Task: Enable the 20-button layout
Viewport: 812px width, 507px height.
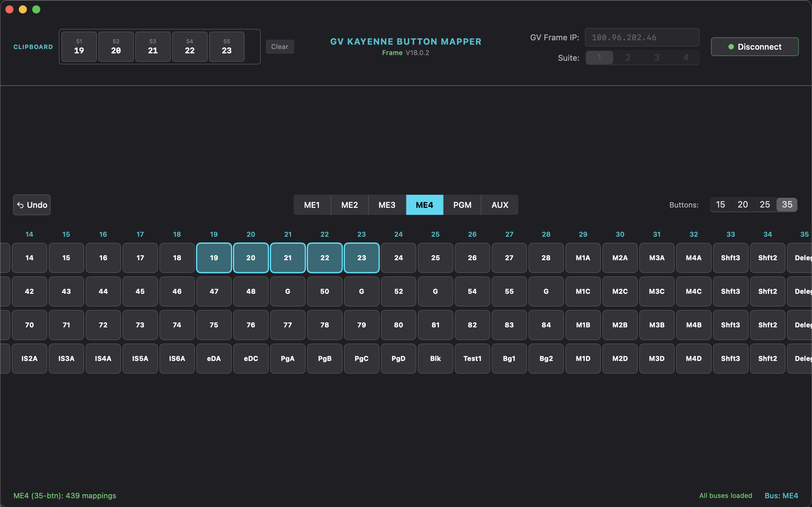Action: tap(743, 204)
